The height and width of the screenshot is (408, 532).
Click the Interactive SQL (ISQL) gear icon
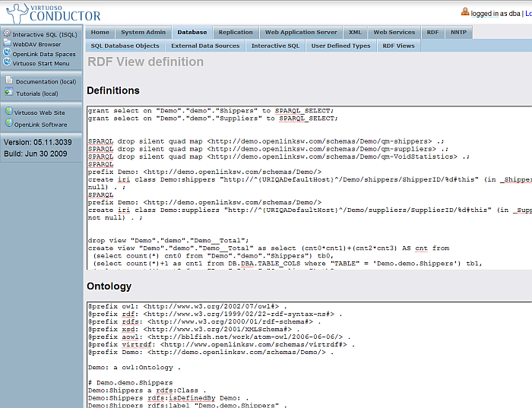point(8,34)
